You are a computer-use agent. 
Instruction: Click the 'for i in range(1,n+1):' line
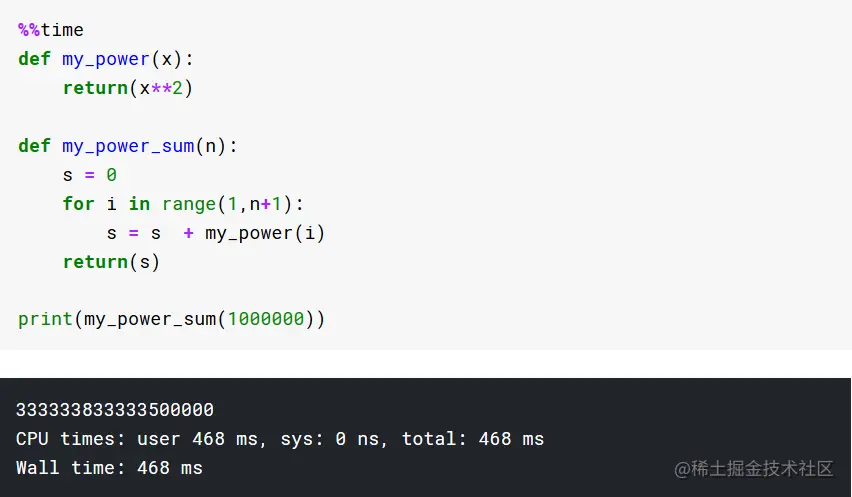183,204
